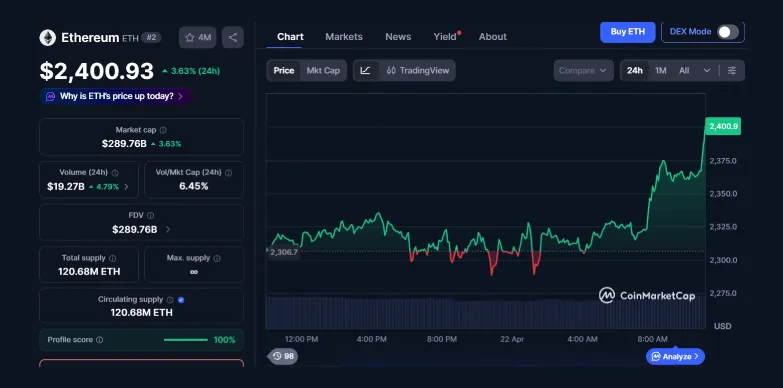Open Yield tab

[x=445, y=36]
